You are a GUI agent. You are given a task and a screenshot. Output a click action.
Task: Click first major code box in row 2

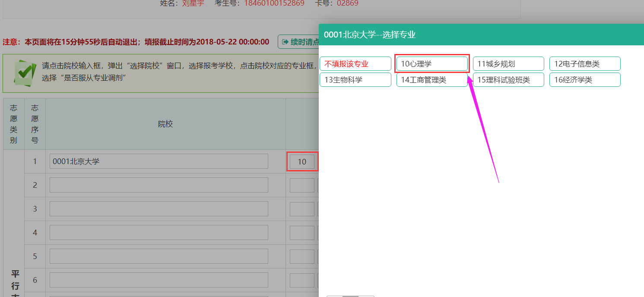point(302,185)
